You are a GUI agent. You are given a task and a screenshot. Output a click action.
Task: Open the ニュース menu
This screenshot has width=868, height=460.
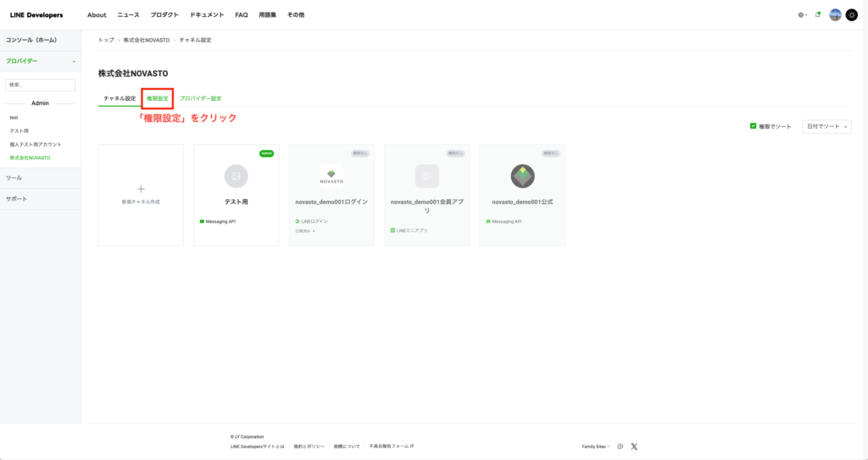click(129, 15)
